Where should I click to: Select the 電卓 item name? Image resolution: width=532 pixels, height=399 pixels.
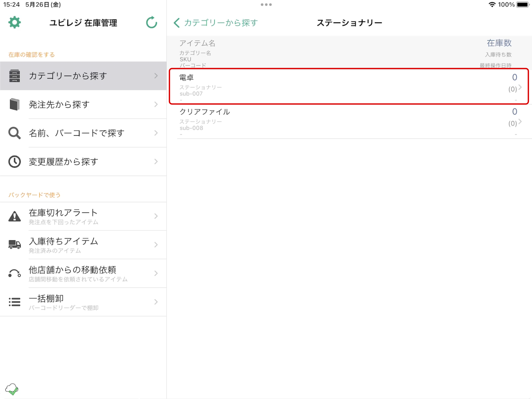[x=187, y=77]
